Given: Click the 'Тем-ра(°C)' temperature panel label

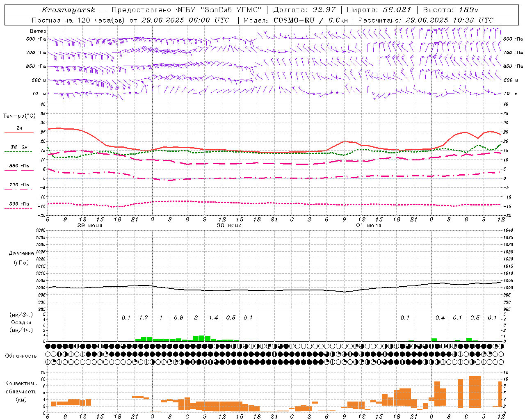Looking at the screenshot, I should click(x=19, y=116).
